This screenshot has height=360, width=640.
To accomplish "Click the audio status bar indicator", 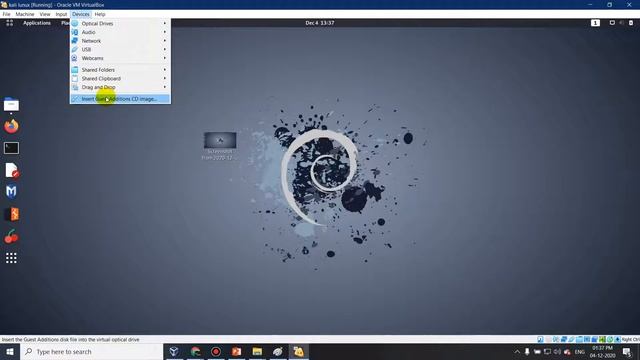I will tap(556, 339).
